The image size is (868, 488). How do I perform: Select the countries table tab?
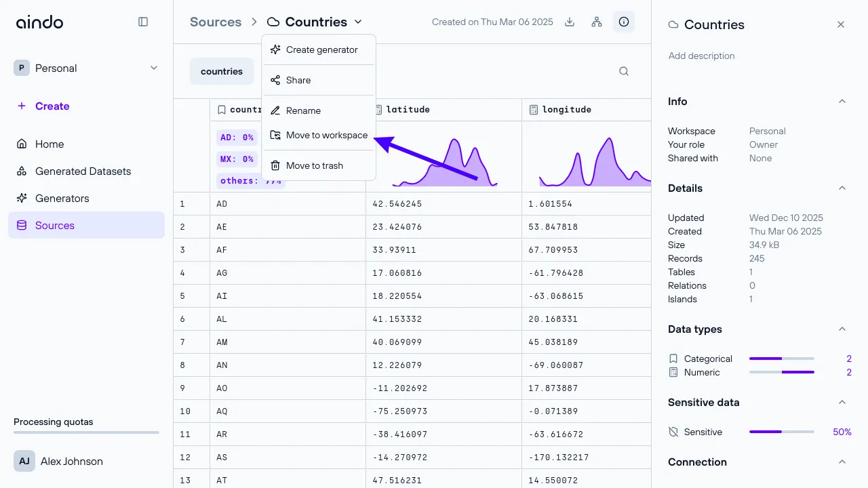pyautogui.click(x=222, y=70)
